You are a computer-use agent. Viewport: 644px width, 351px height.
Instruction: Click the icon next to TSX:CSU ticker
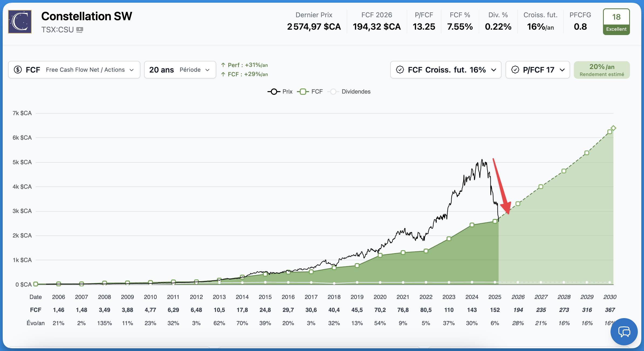pyautogui.click(x=80, y=30)
